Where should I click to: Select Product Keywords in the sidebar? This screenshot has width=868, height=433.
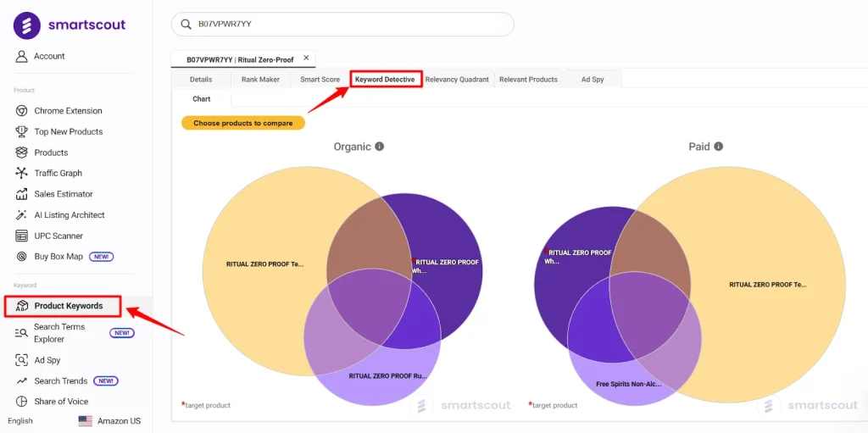pos(68,306)
